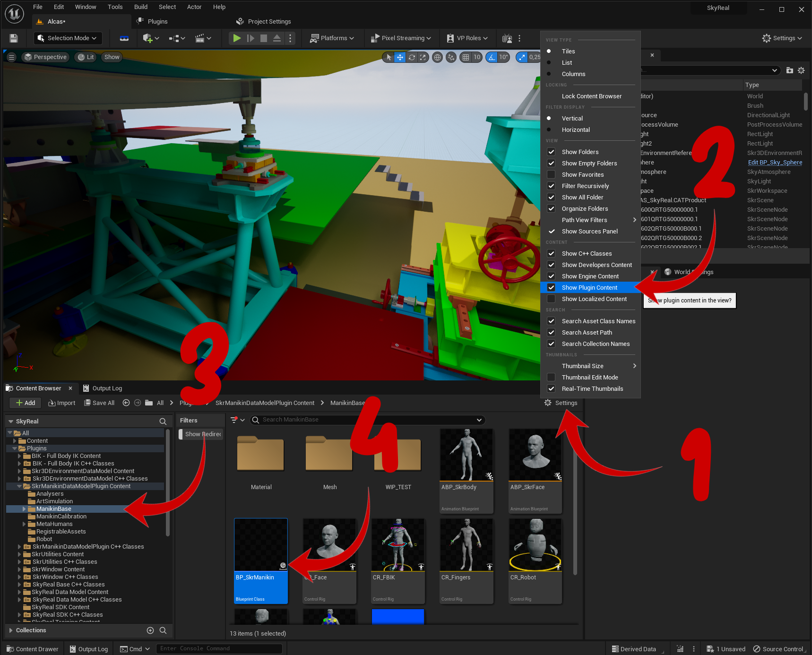Click the Content Browser history forward arrow
The image size is (812, 655).
(x=138, y=403)
